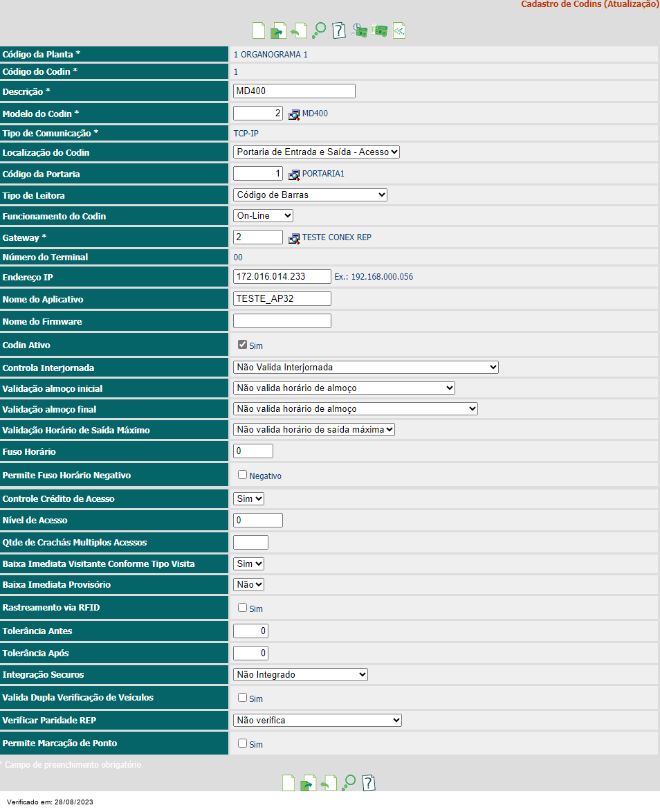Viewport: 660px width, 812px height.
Task: Click the blank new-record icon in bottom toolbar
Action: click(x=288, y=783)
